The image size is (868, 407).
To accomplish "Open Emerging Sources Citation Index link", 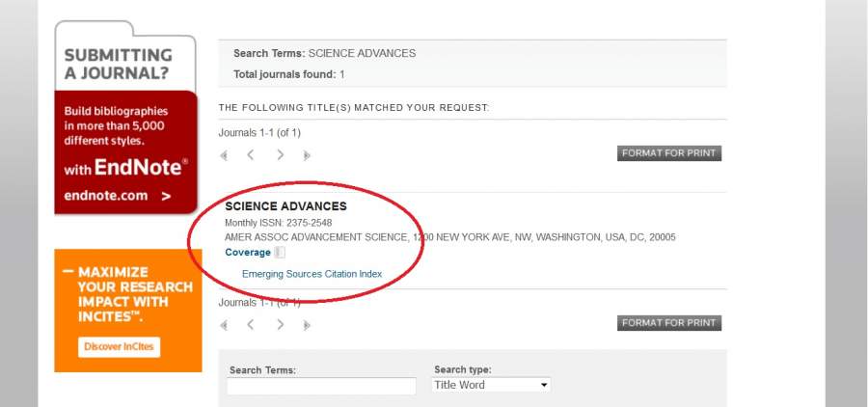I will coord(312,274).
